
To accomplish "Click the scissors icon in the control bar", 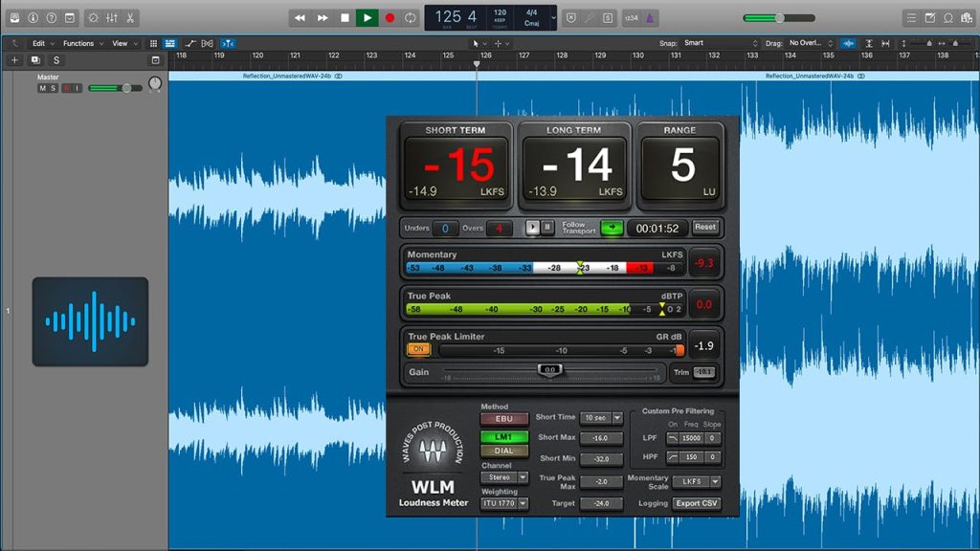I will coord(130,17).
